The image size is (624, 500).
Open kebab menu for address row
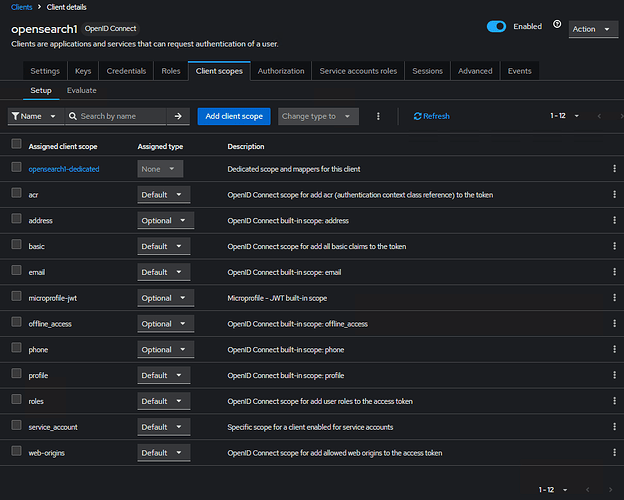pos(614,220)
